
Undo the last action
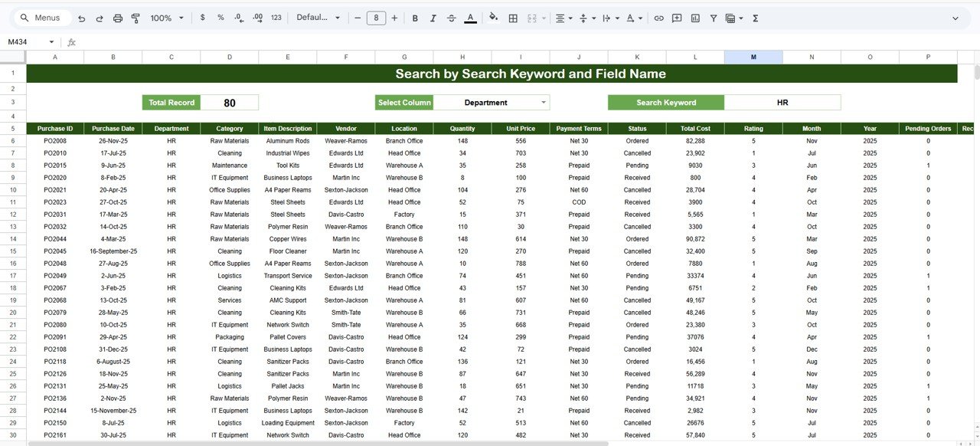[x=81, y=18]
